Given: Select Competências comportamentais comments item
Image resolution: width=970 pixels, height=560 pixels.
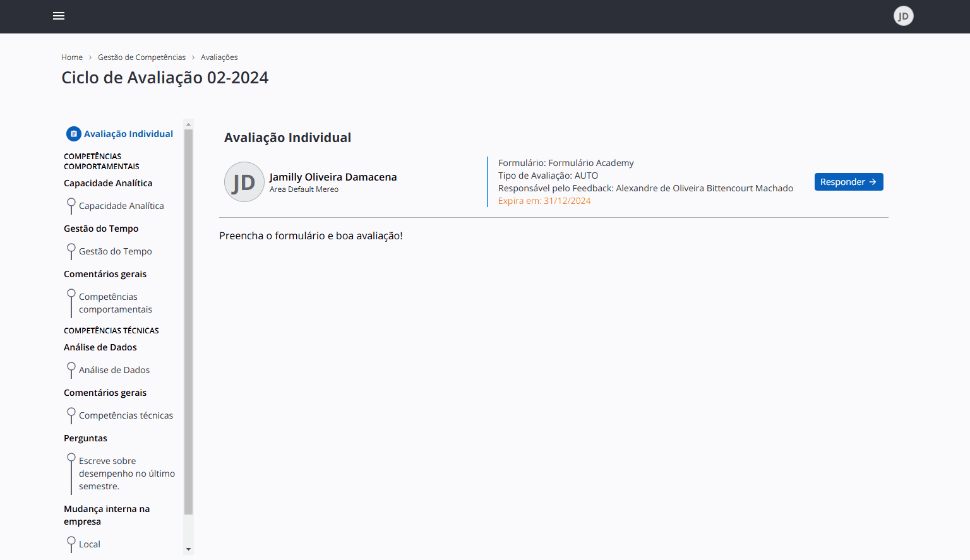Looking at the screenshot, I should pyautogui.click(x=115, y=303).
